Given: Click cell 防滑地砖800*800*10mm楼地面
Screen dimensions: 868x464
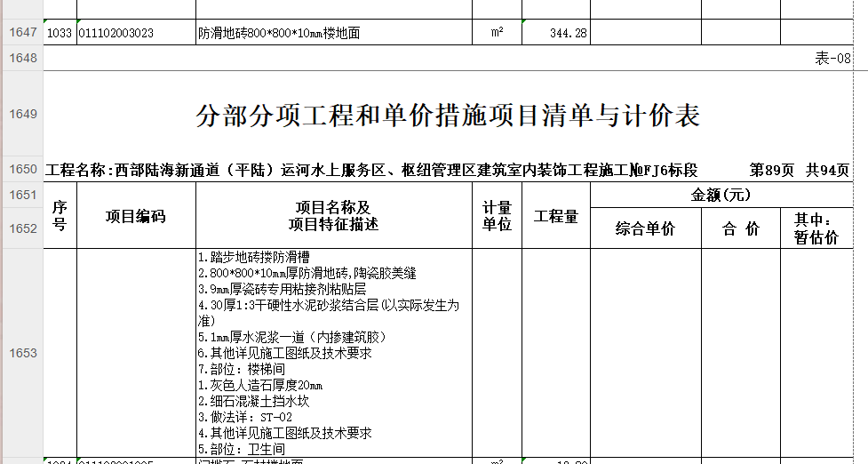Looking at the screenshot, I should tap(334, 32).
